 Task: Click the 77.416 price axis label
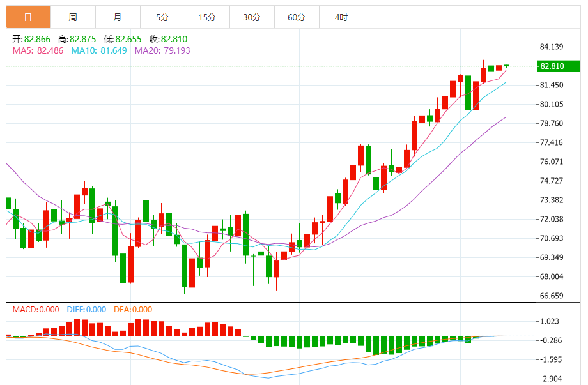(x=551, y=142)
